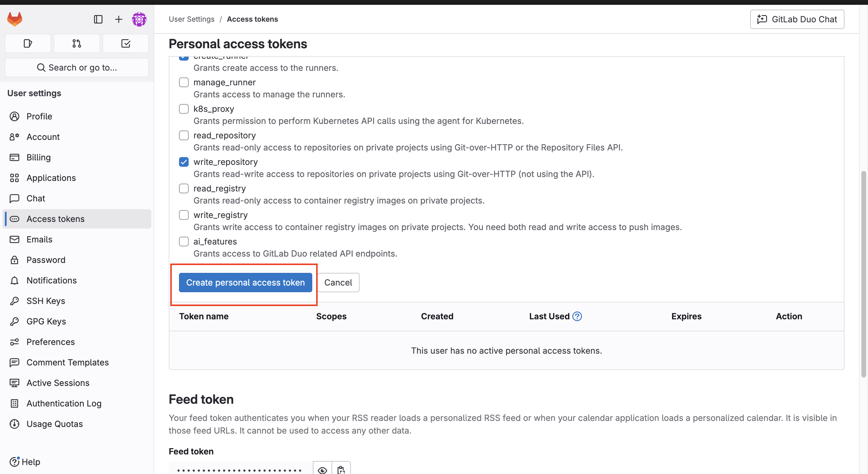Open the create new plus menu
Viewport: 868px width, 474px height.
tap(118, 19)
